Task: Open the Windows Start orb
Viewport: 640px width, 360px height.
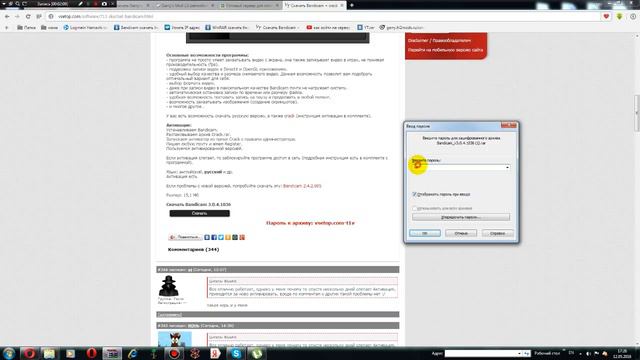Action: click(x=9, y=353)
